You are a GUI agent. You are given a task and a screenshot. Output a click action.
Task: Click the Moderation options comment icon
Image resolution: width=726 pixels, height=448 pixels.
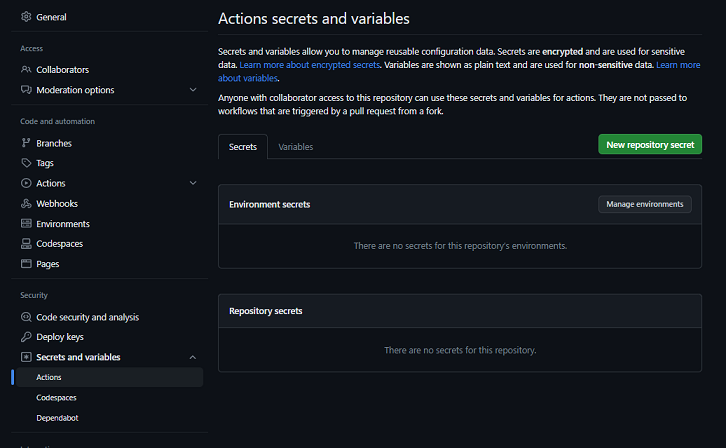26,89
